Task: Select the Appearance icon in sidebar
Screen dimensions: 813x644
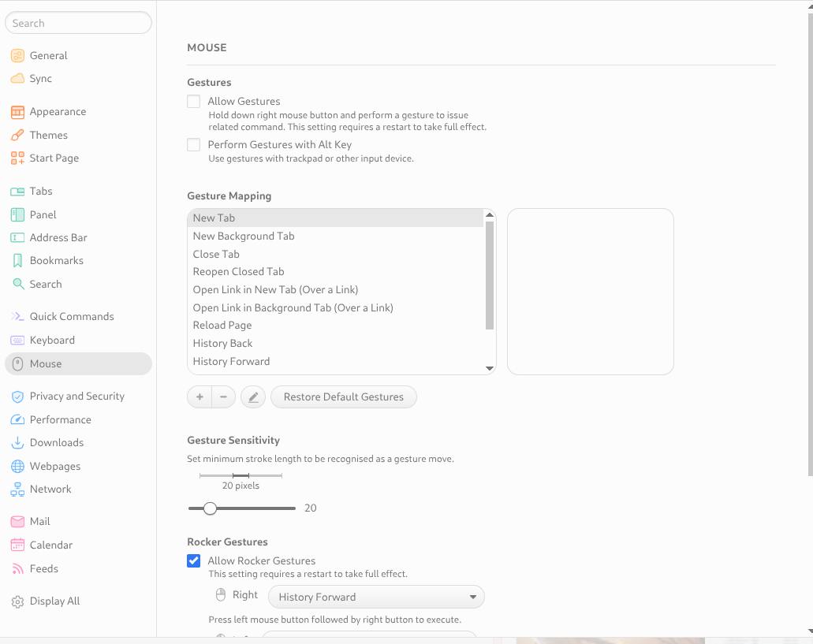Action: tap(17, 112)
